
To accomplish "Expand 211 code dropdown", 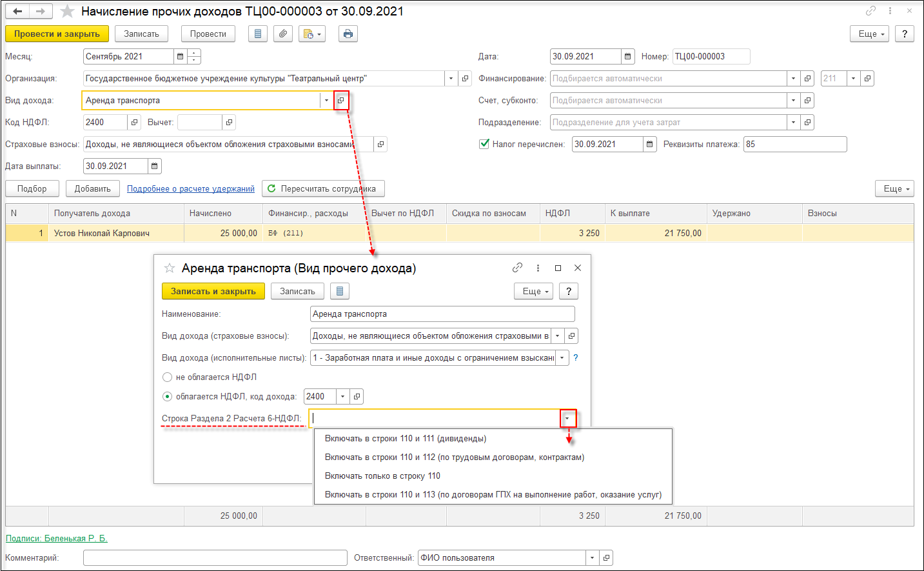I will pyautogui.click(x=853, y=79).
